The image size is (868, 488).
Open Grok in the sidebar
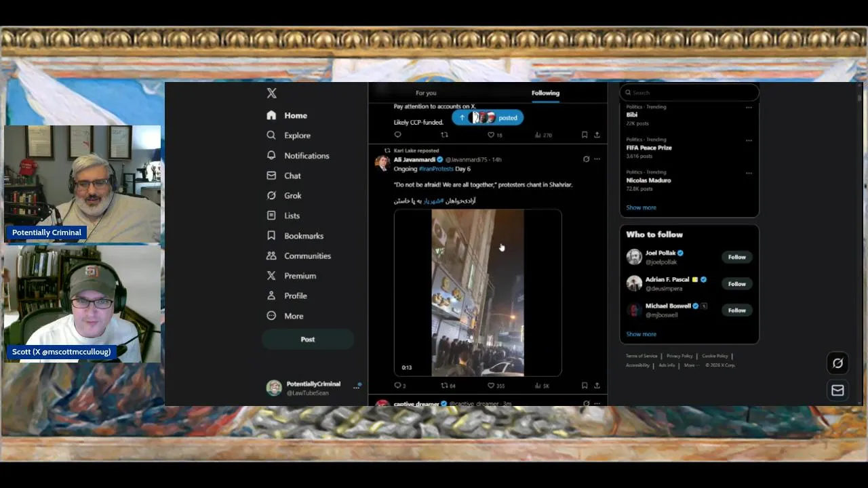pos(283,195)
